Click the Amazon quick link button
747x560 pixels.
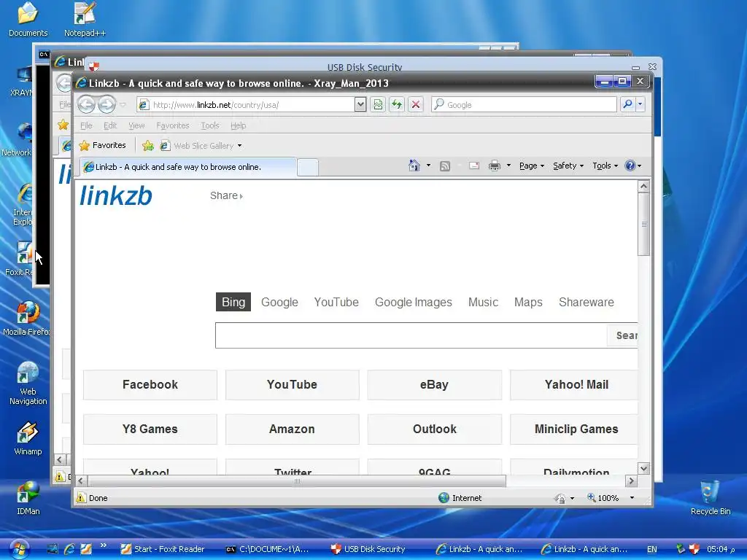(x=292, y=429)
